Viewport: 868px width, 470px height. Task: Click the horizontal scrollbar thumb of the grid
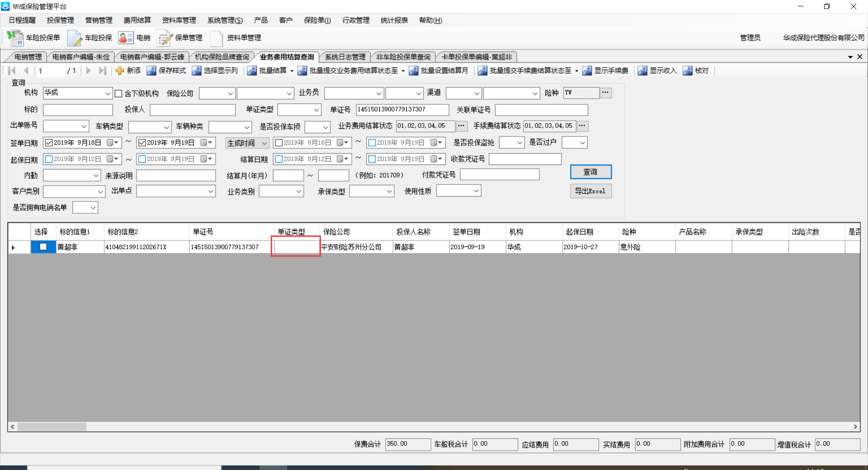[52, 427]
